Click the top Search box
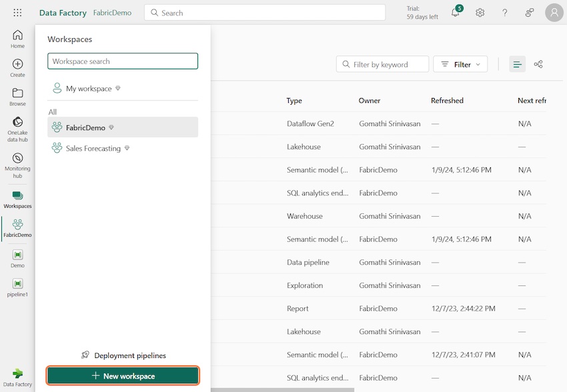The image size is (567, 392). point(265,13)
